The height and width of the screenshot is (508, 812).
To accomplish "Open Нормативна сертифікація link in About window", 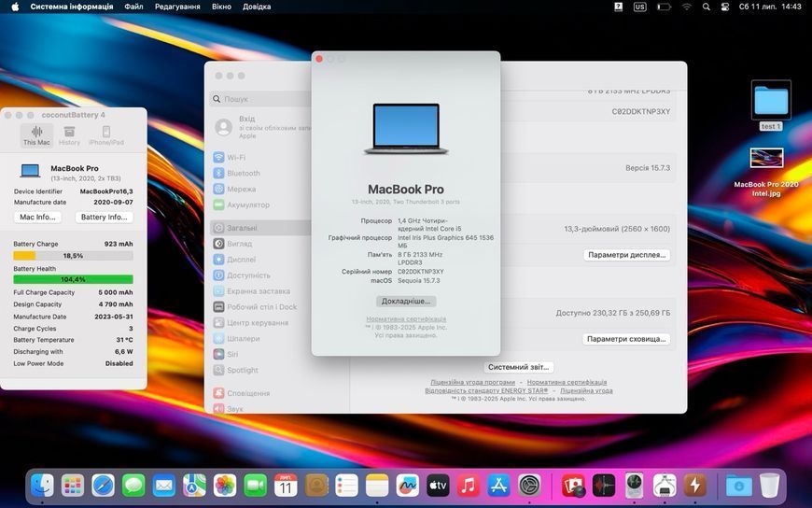I will click(406, 319).
